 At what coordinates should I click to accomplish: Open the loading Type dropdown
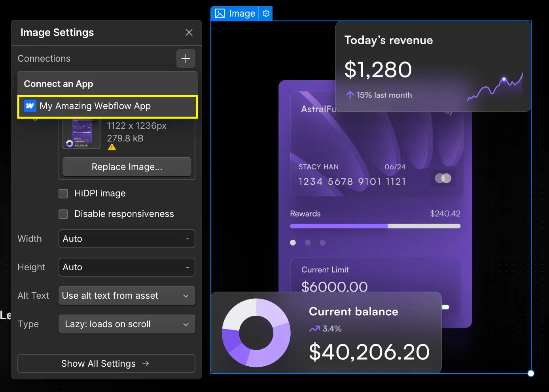coord(127,324)
